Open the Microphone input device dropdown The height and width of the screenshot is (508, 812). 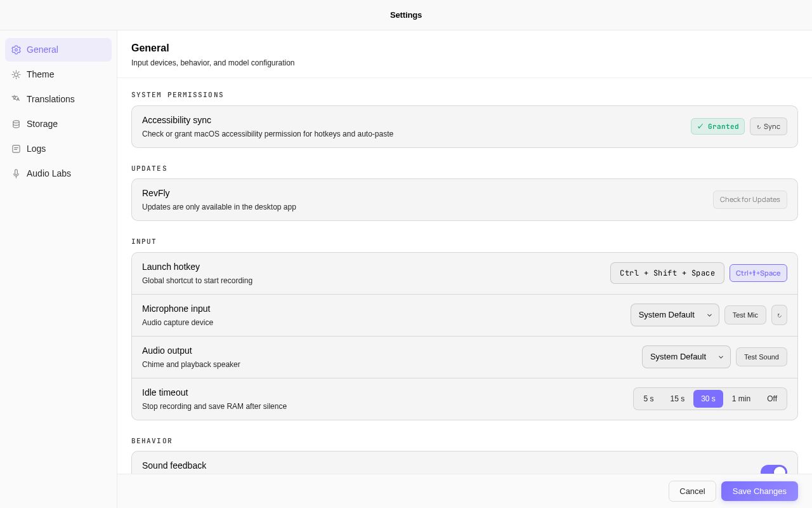(675, 315)
